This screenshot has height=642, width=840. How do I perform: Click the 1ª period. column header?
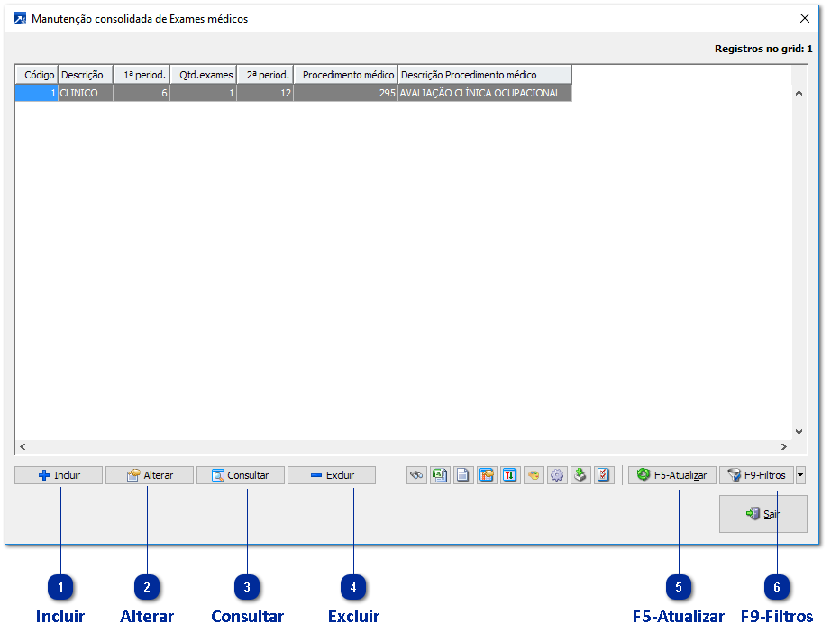click(x=142, y=75)
